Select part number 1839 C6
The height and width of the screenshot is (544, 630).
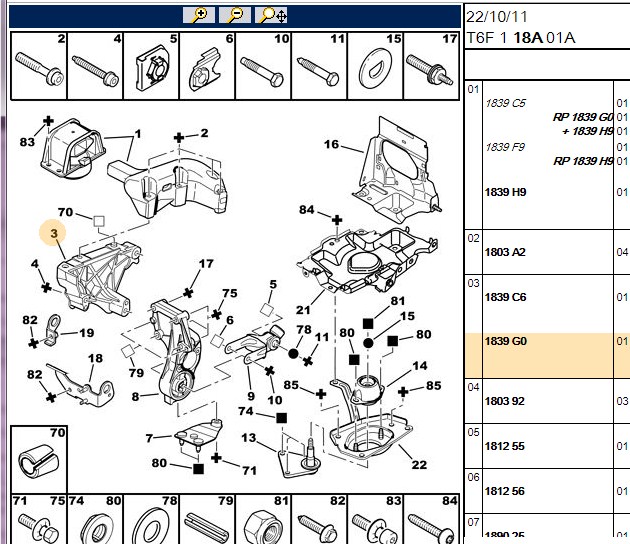[x=505, y=297]
